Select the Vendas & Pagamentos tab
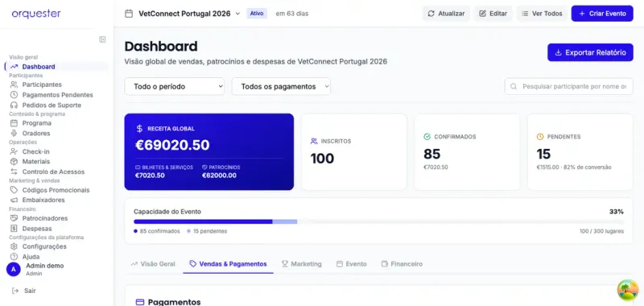644x306 pixels. point(229,264)
